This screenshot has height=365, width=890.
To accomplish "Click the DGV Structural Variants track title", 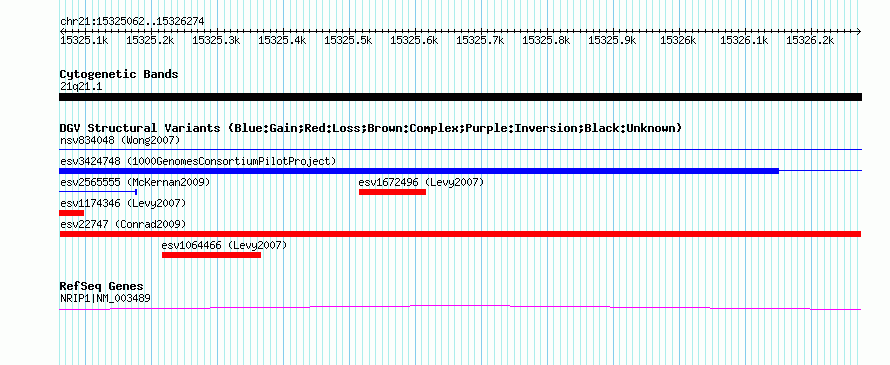I will [x=371, y=128].
